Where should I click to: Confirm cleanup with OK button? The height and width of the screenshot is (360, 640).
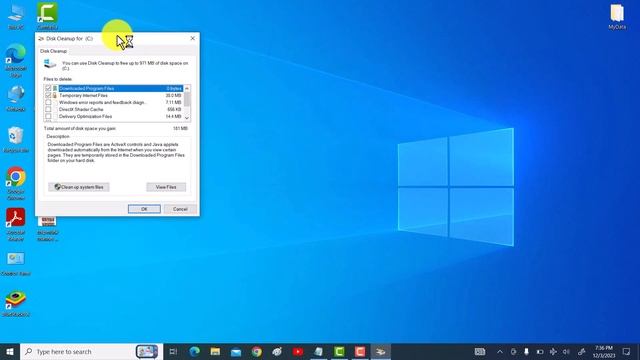[x=144, y=209]
